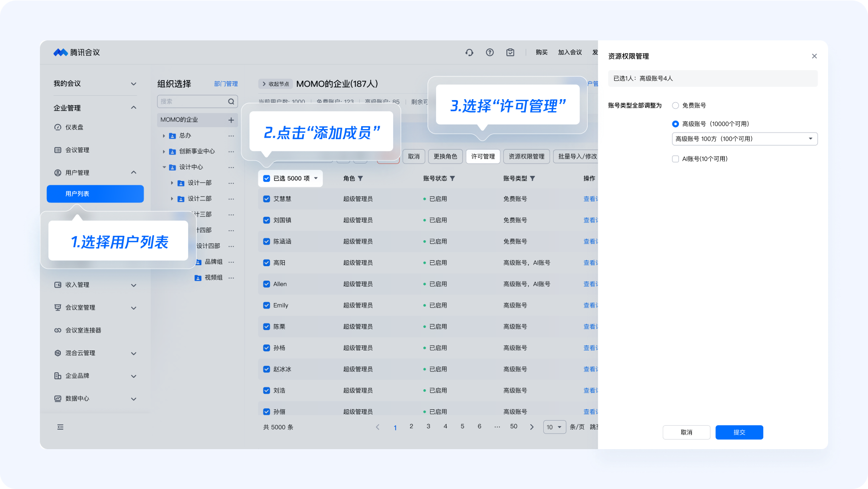This screenshot has width=868, height=489.
Task: Click the clipboard task icon in header
Action: pos(510,52)
